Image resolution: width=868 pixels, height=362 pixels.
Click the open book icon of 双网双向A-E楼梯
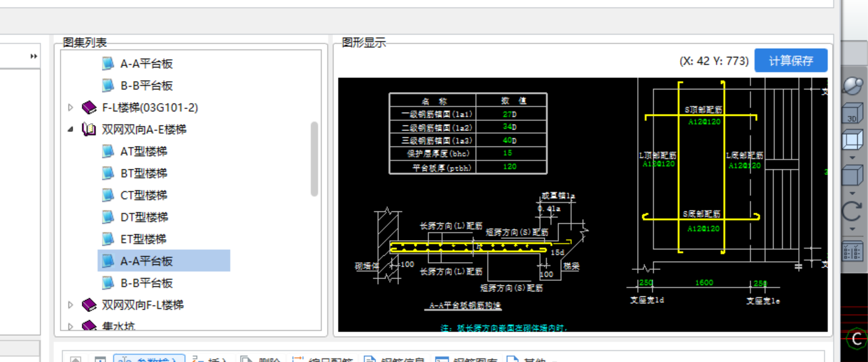tap(90, 130)
